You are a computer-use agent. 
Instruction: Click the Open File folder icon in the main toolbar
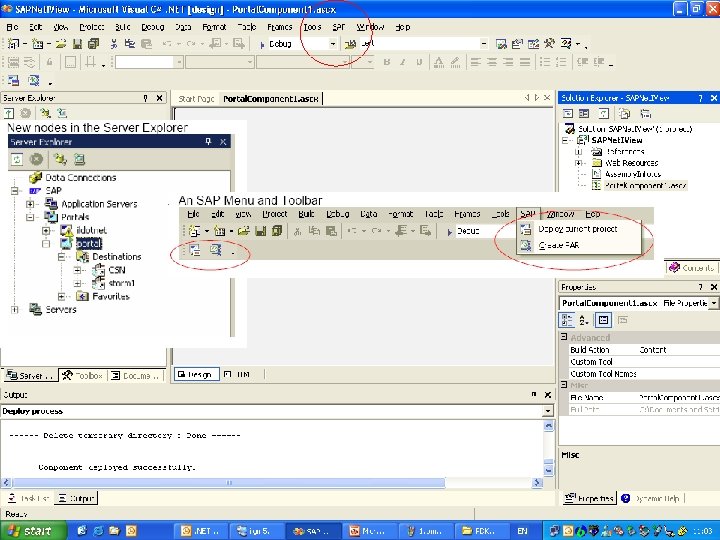point(61,44)
